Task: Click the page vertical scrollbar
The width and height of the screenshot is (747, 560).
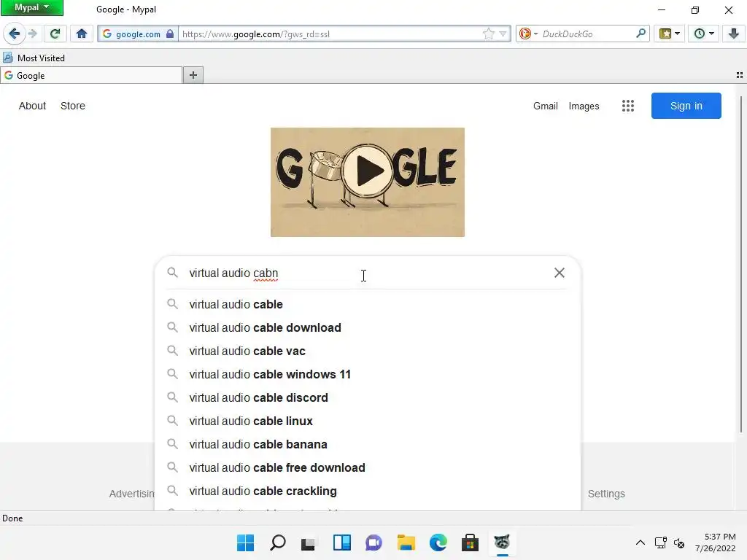Action: click(x=741, y=264)
